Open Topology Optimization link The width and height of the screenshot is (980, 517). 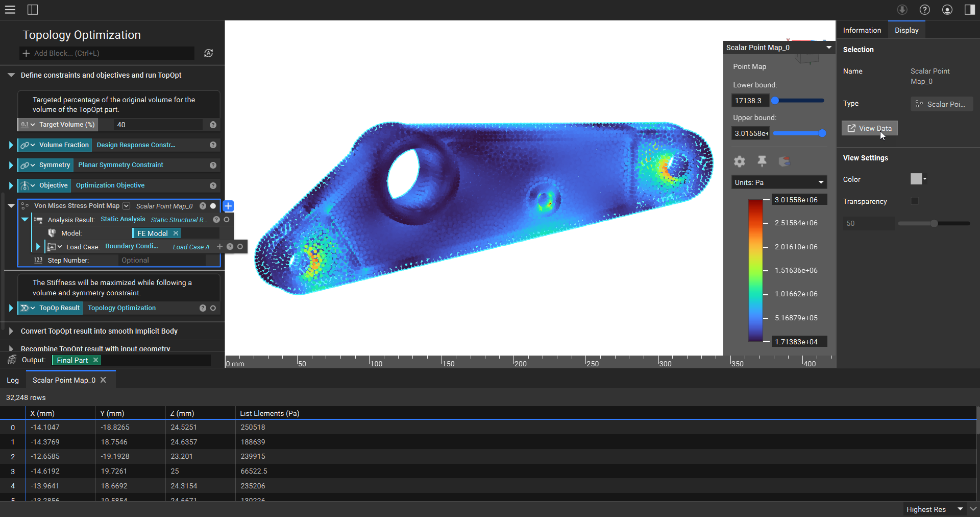click(121, 308)
